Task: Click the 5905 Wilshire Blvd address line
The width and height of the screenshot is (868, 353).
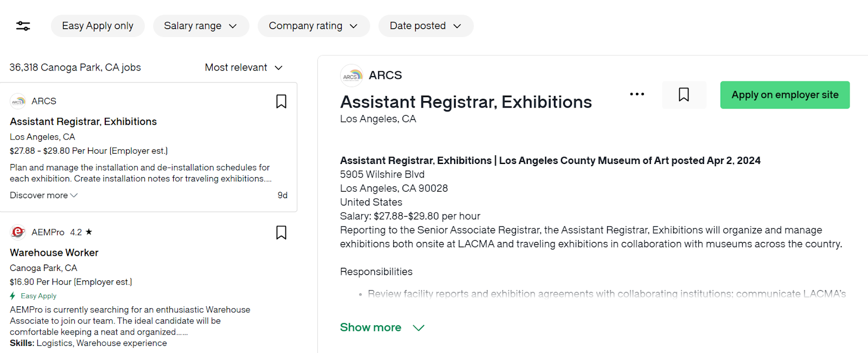Action: (382, 174)
